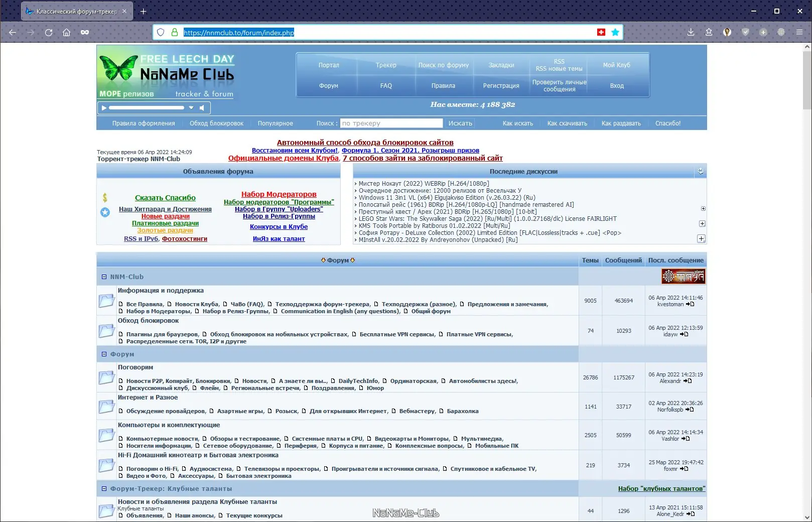Open Правила оформления link
Screen dimensions: 812x522
144,123
